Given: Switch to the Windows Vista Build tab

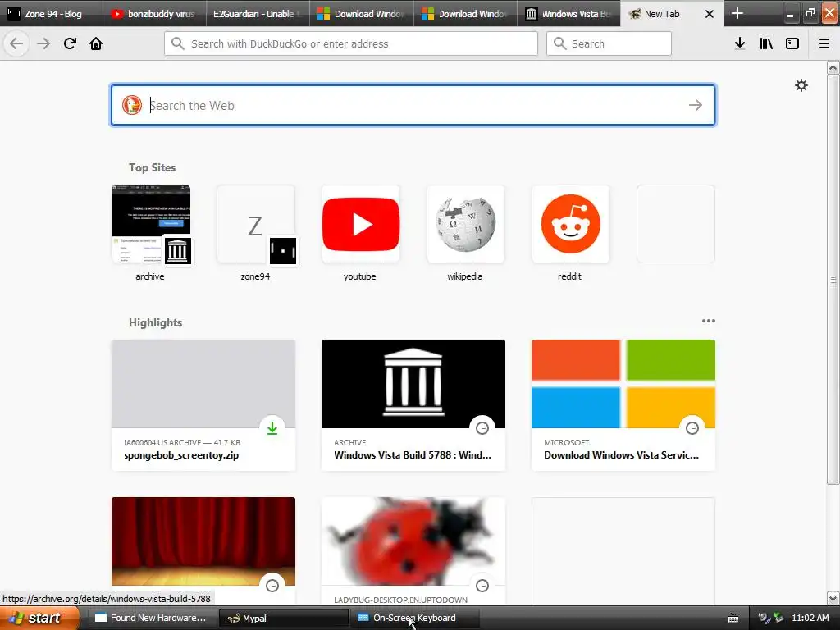Looking at the screenshot, I should [x=569, y=13].
